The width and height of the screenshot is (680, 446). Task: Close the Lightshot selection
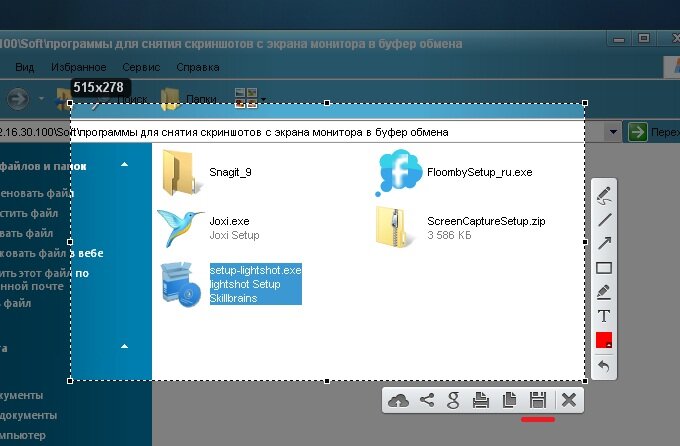pyautogui.click(x=569, y=400)
